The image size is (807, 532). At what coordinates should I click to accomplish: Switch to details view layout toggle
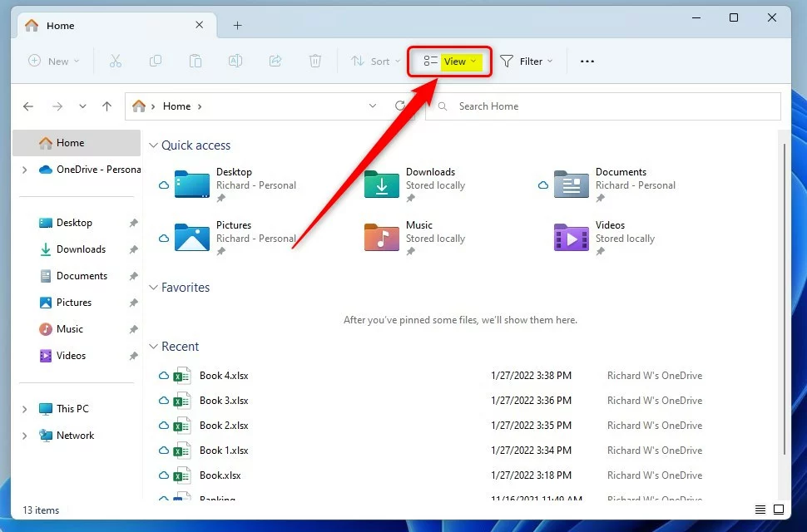(760, 510)
